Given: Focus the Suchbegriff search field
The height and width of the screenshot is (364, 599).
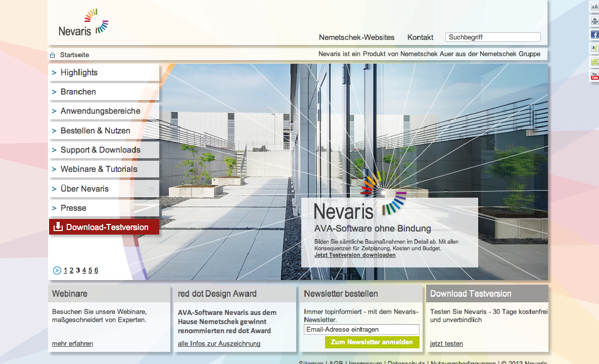Looking at the screenshot, I should pos(493,37).
